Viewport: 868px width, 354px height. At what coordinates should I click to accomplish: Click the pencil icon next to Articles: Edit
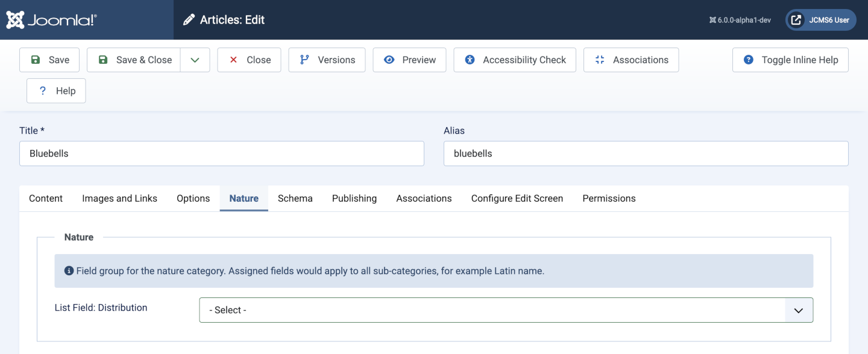click(189, 19)
